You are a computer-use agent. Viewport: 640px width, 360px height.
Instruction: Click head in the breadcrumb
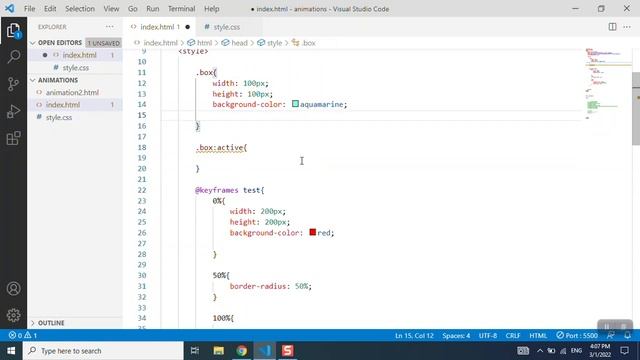[239, 43]
